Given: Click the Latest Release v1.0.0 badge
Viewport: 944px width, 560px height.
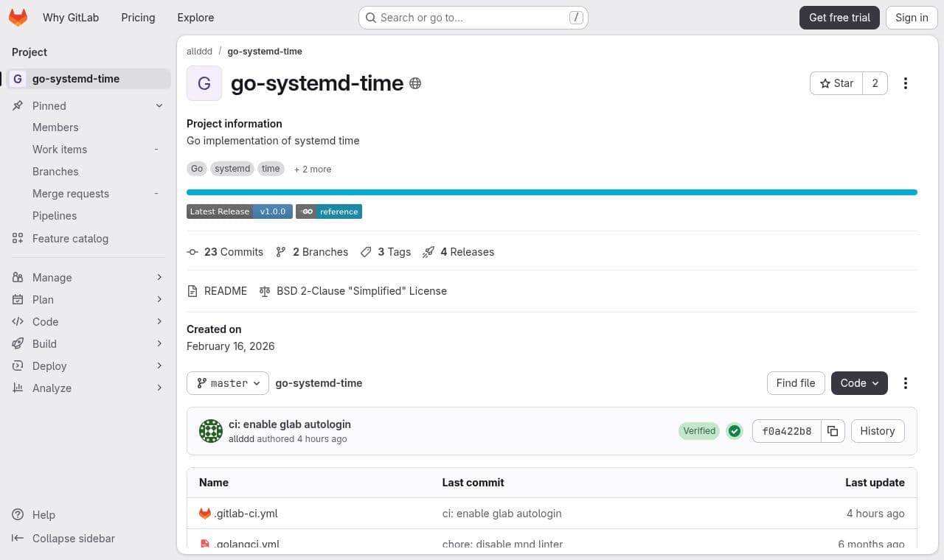Looking at the screenshot, I should (x=240, y=211).
